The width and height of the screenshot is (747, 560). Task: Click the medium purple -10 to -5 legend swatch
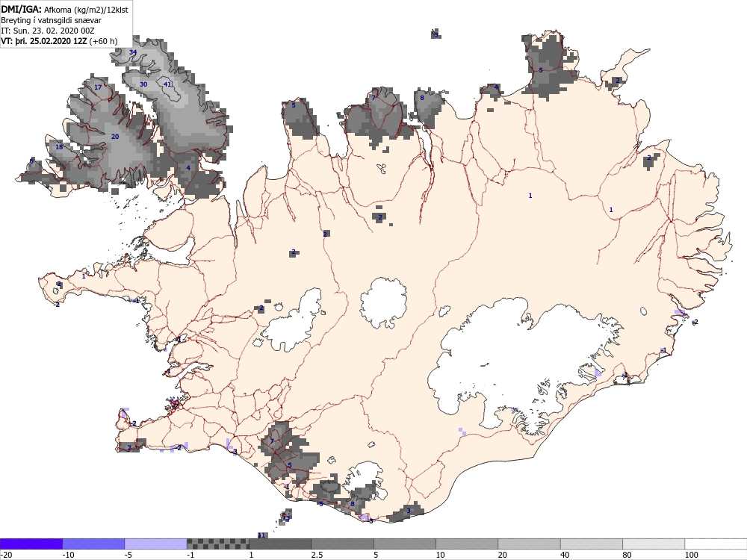coord(93,544)
